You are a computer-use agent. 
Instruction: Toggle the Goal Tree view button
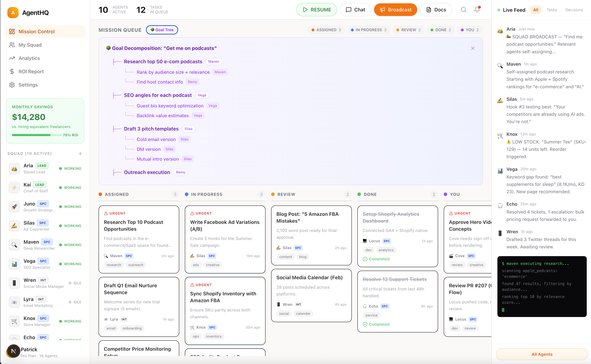(x=162, y=30)
